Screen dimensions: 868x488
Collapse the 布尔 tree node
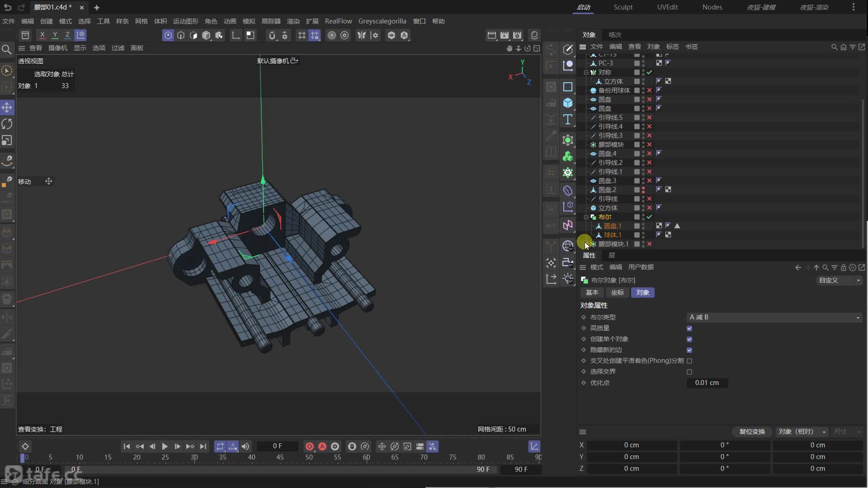coord(586,217)
